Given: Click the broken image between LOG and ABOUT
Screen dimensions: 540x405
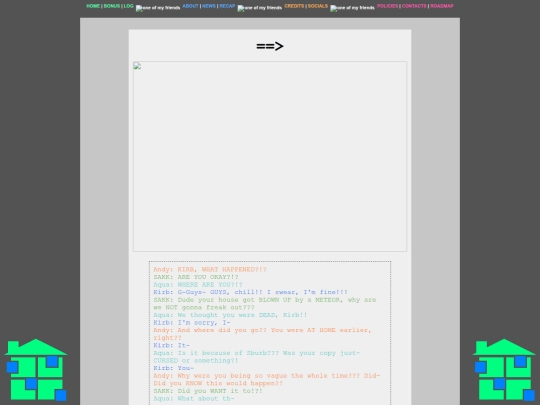Looking at the screenshot, I should [158, 8].
